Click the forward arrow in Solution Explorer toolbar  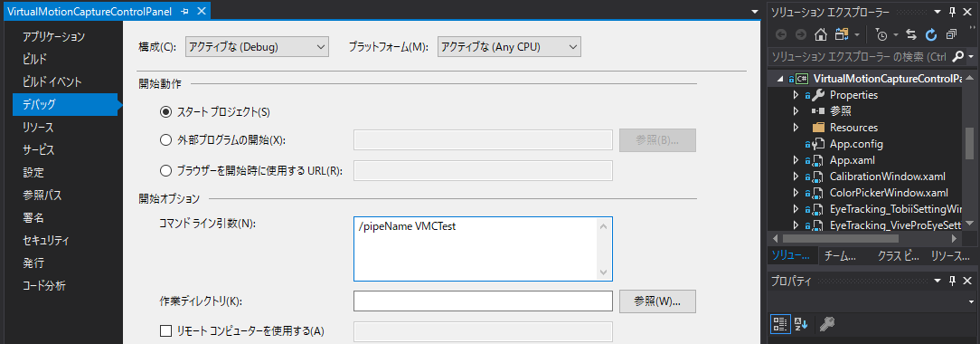(801, 34)
